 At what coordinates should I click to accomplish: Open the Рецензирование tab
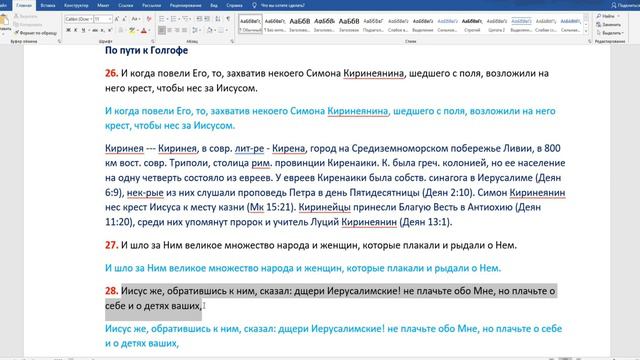click(185, 5)
